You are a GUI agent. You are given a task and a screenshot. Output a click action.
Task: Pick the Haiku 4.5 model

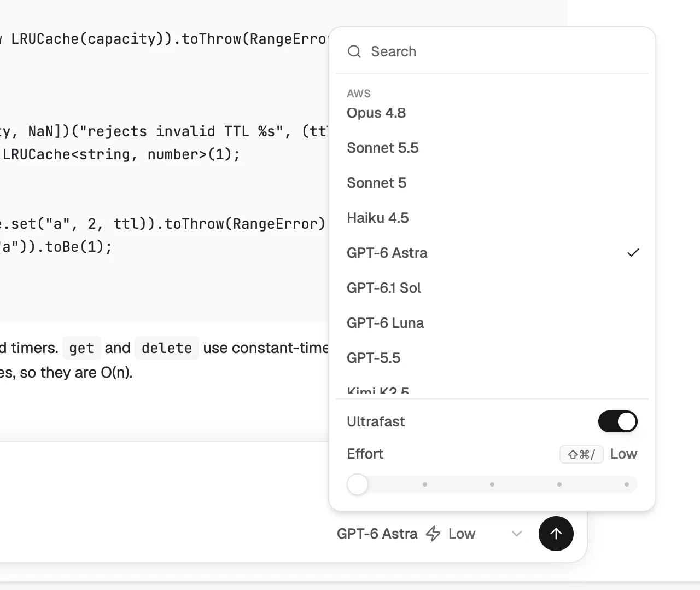(x=492, y=218)
